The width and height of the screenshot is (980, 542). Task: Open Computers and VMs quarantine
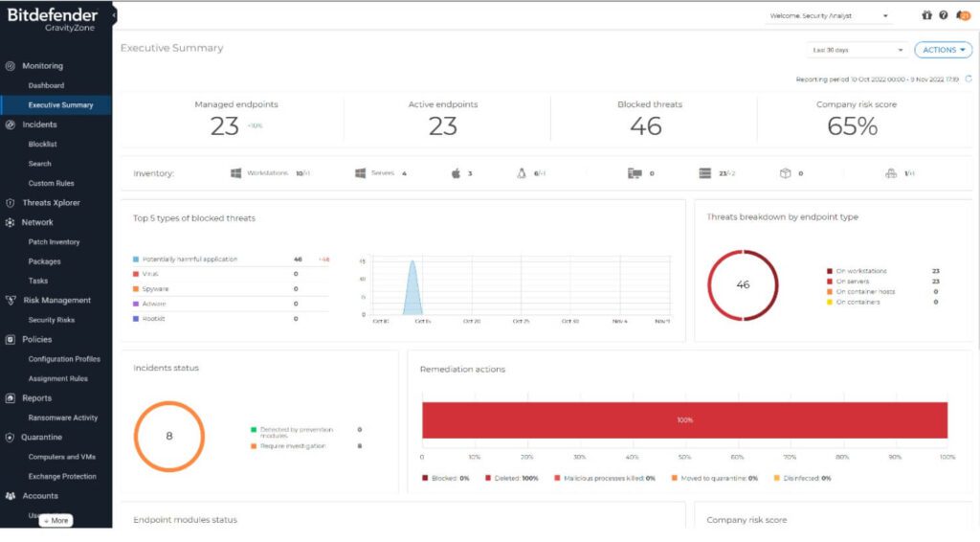pos(62,457)
